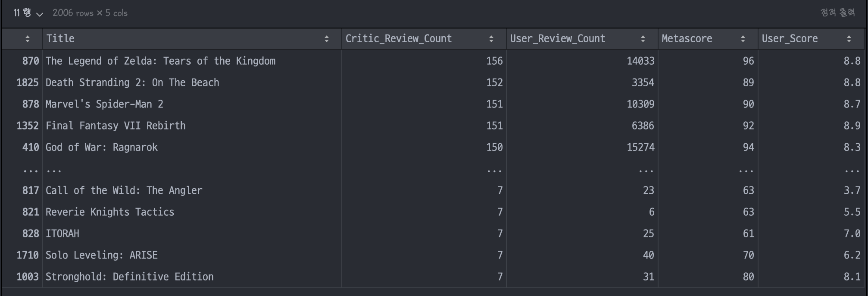Click the Title column header label

click(60, 39)
